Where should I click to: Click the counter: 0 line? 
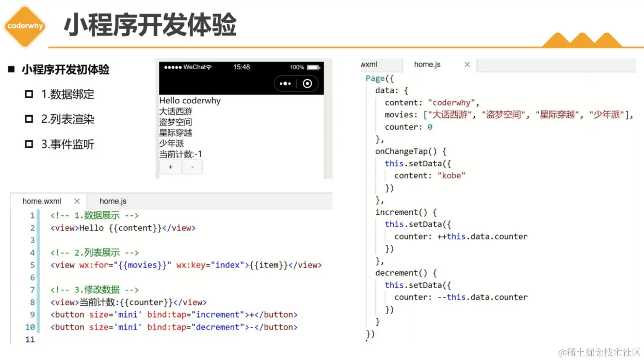pyautogui.click(x=409, y=127)
